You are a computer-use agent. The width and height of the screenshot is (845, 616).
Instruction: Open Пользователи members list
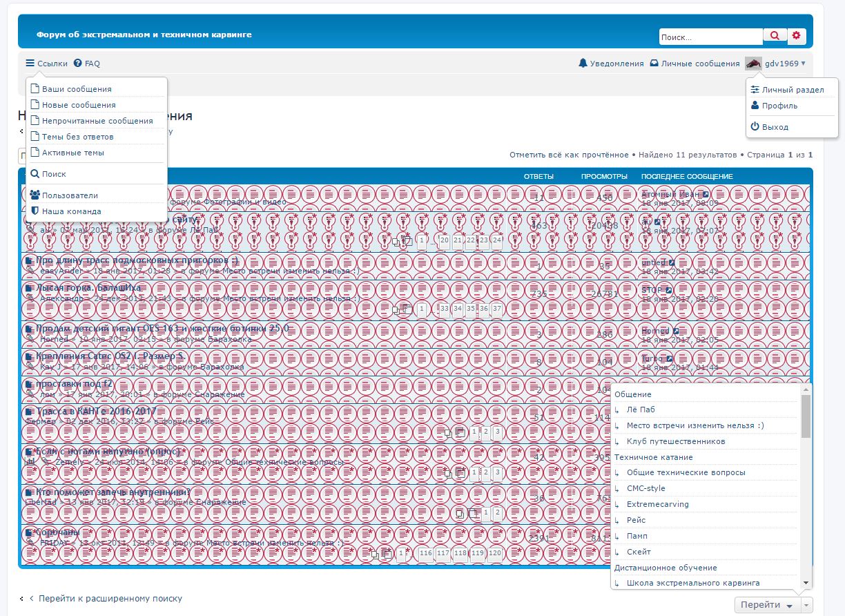point(70,195)
